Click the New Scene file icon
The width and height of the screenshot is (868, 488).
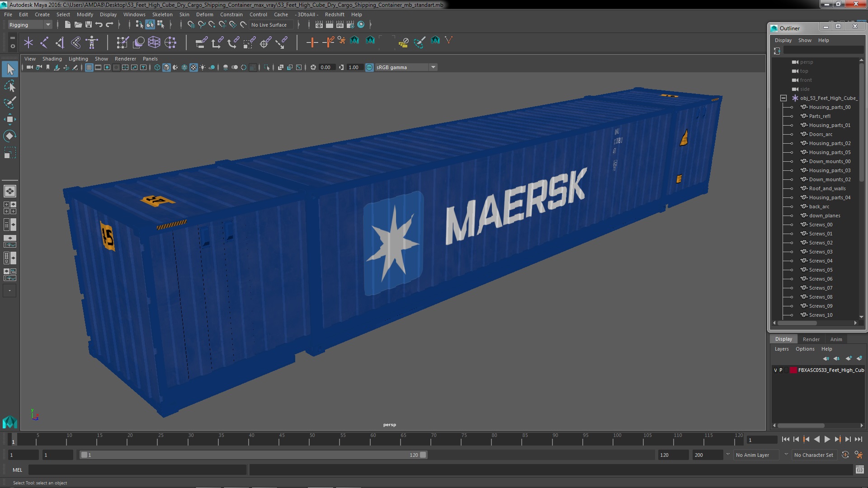coord(67,24)
